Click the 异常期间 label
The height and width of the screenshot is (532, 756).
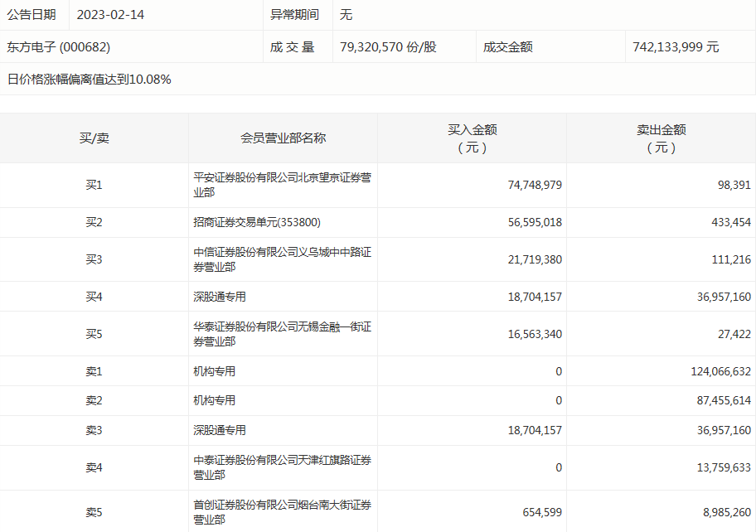point(294,14)
